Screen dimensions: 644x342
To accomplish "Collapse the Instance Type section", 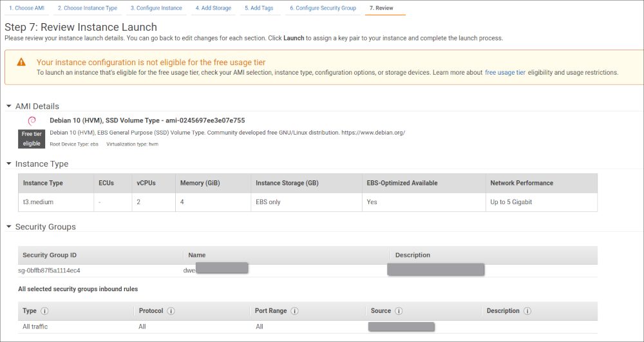I will tap(9, 164).
